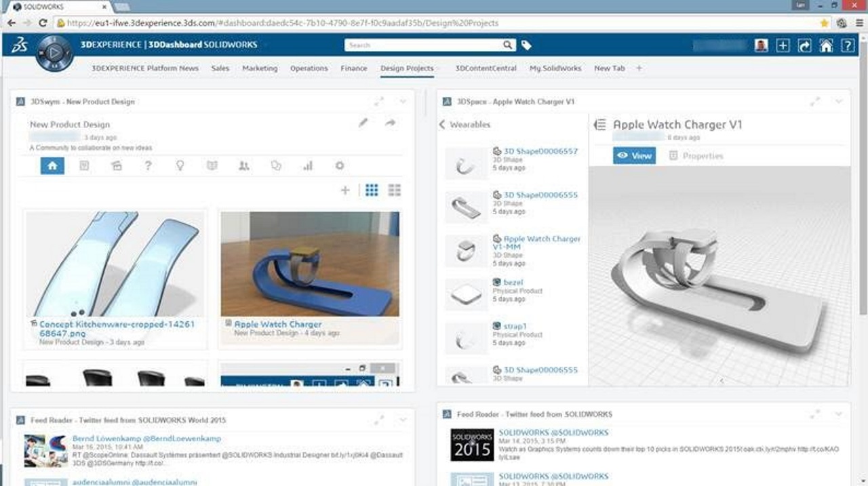
Task: Click the pencil edit icon in 3DSwym
Action: pyautogui.click(x=363, y=123)
